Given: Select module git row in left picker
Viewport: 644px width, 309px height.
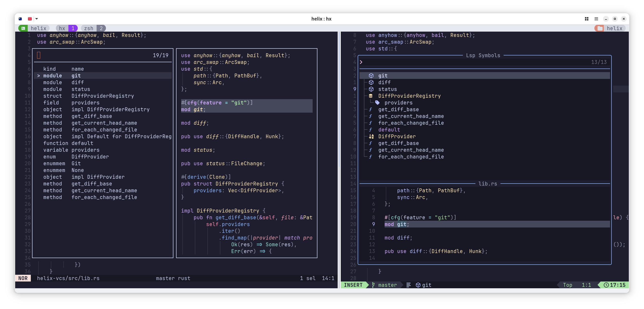Looking at the screenshot, I should [x=103, y=76].
